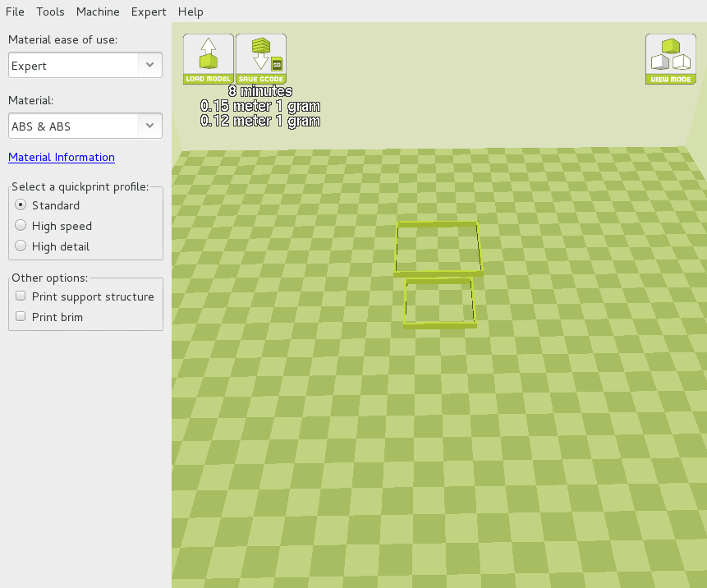Toggle the Print brim checkbox

tap(21, 317)
